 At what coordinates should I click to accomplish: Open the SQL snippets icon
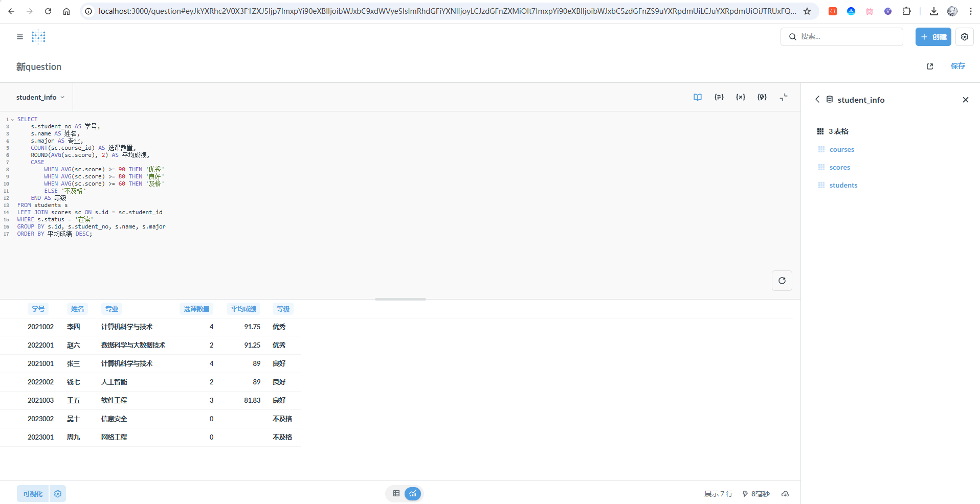(x=762, y=97)
